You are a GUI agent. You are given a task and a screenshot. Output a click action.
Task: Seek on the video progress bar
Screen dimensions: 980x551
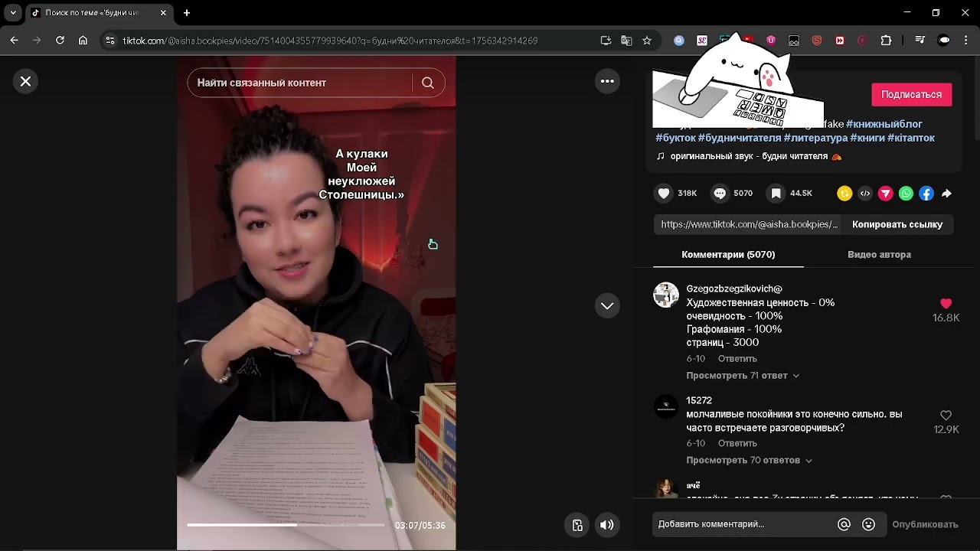286,525
